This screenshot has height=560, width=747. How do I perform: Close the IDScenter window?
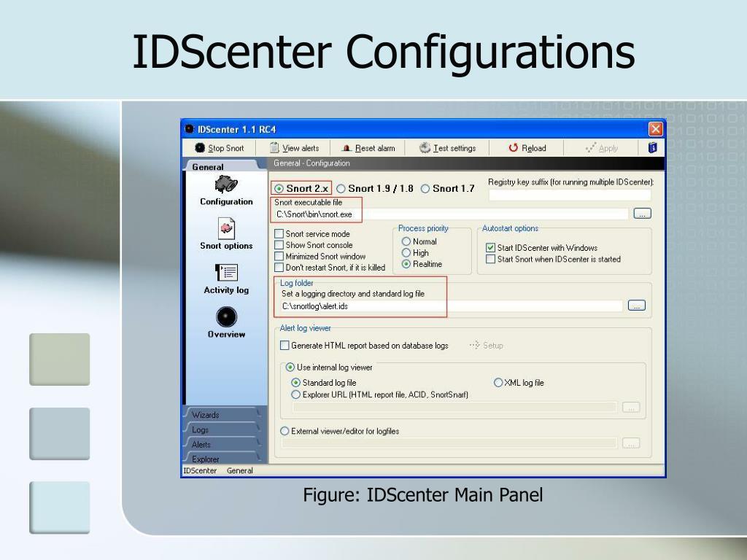656,129
